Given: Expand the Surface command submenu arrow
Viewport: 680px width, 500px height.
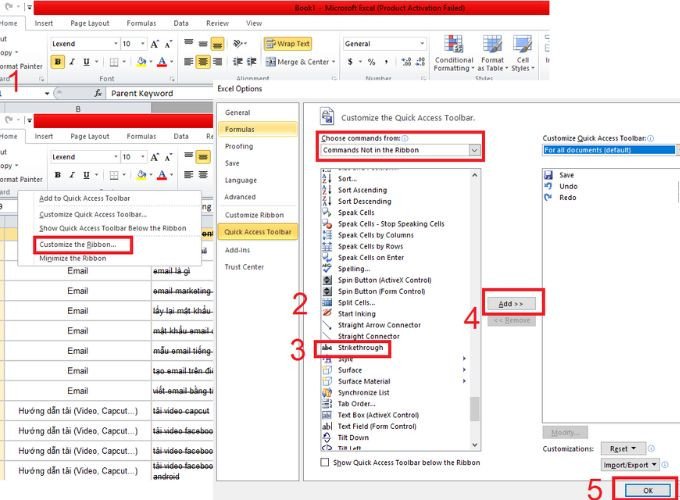Looking at the screenshot, I should click(x=464, y=370).
